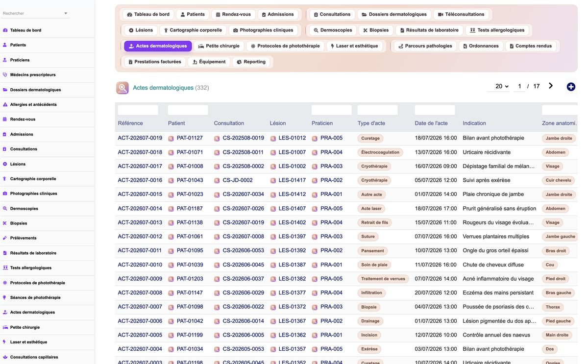Click the Patient column filter field
Screen dimensions: 588x364
tap(188, 110)
